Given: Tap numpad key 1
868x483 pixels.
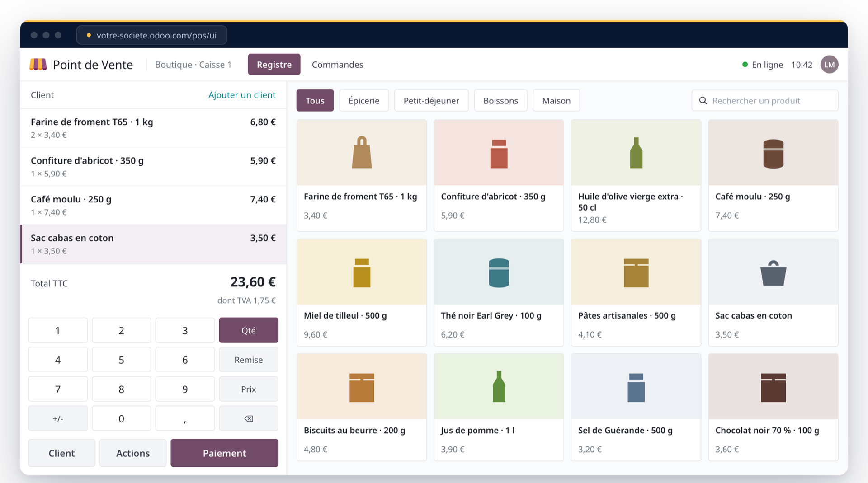Looking at the screenshot, I should [58, 330].
